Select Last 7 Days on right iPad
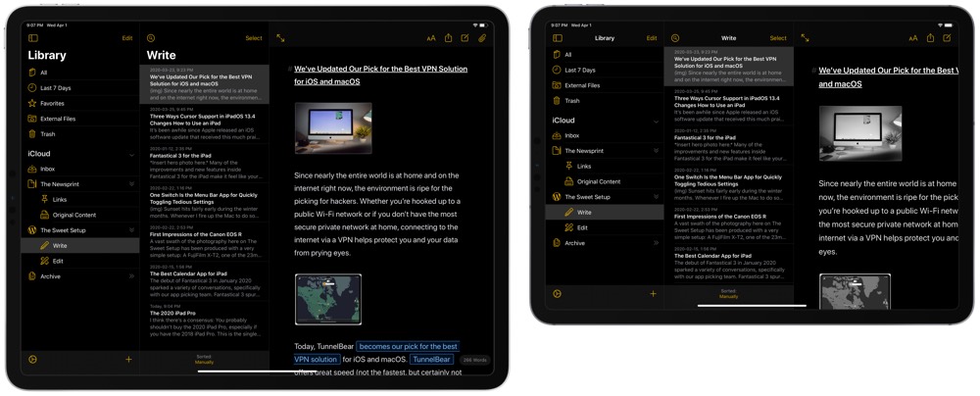 [605, 70]
